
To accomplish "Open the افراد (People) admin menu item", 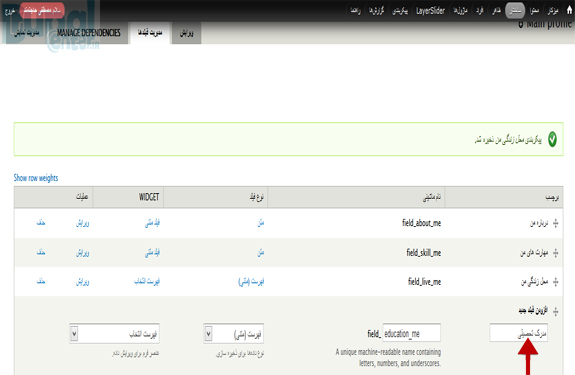I will pos(480,11).
